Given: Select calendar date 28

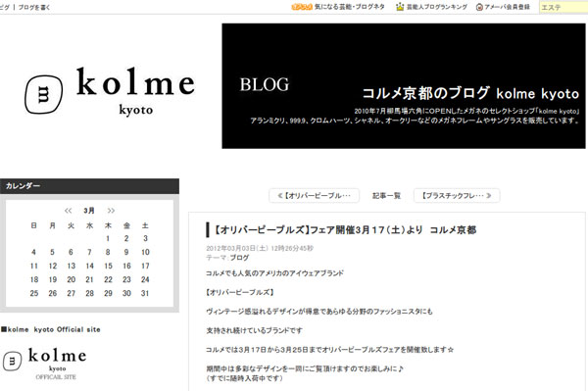Looking at the screenshot, I should point(89,293).
